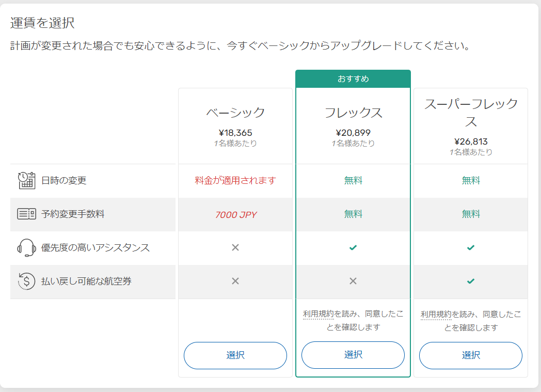Click the headset icon for 優先度の高いアシスタンス
Viewport: 541px width, 392px height.
point(26,247)
